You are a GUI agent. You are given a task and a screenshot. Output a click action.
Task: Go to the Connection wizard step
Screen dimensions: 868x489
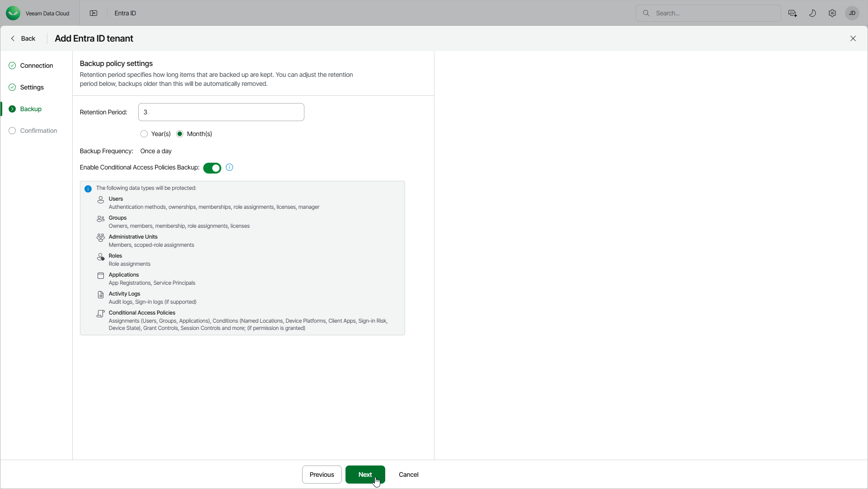(36, 66)
